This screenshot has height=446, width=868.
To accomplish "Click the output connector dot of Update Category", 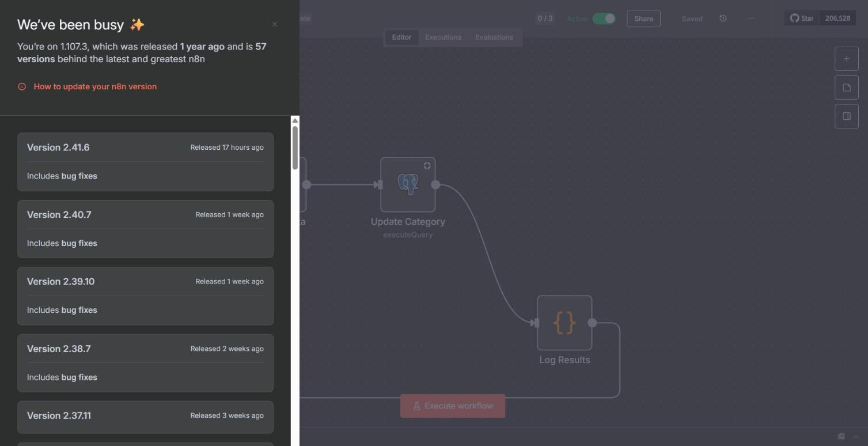I will click(x=435, y=184).
